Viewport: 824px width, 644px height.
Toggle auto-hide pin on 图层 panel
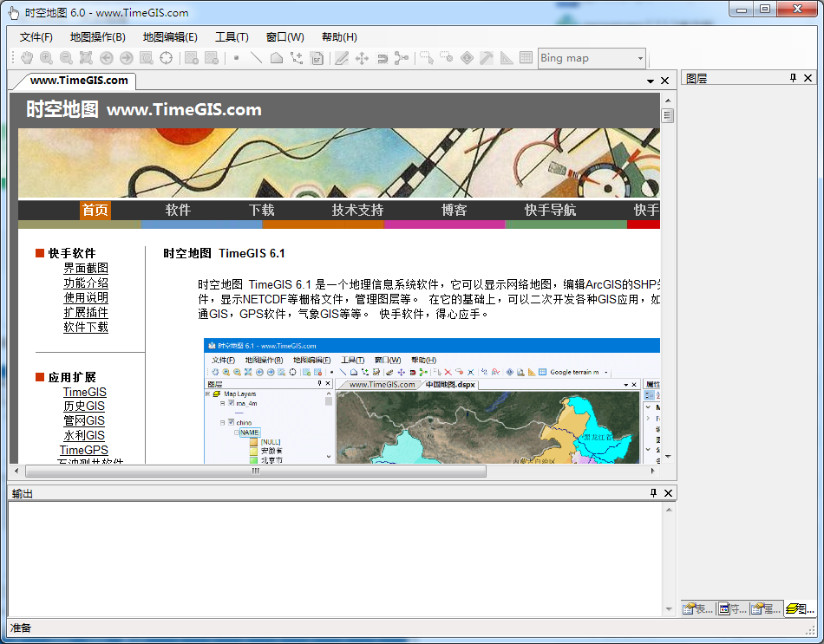coord(793,78)
